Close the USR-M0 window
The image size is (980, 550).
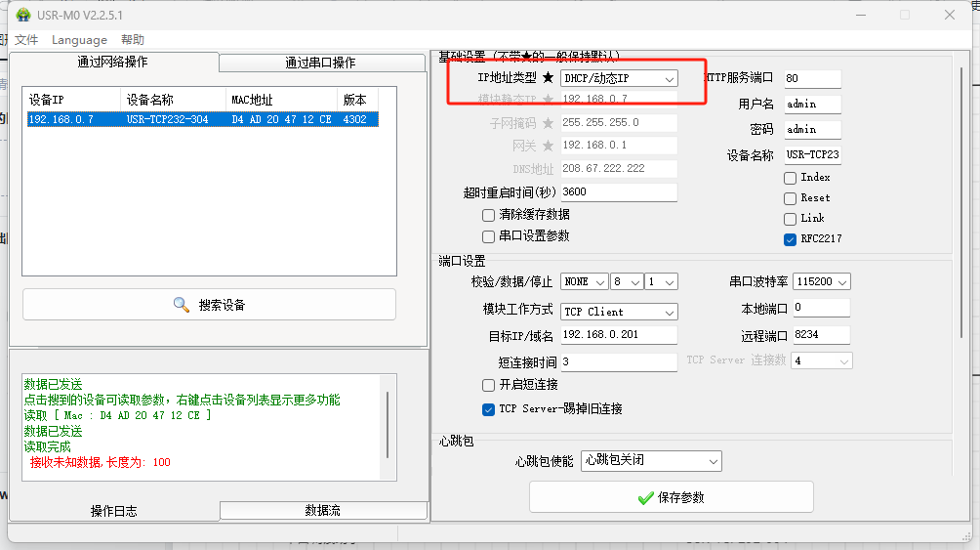[x=950, y=15]
